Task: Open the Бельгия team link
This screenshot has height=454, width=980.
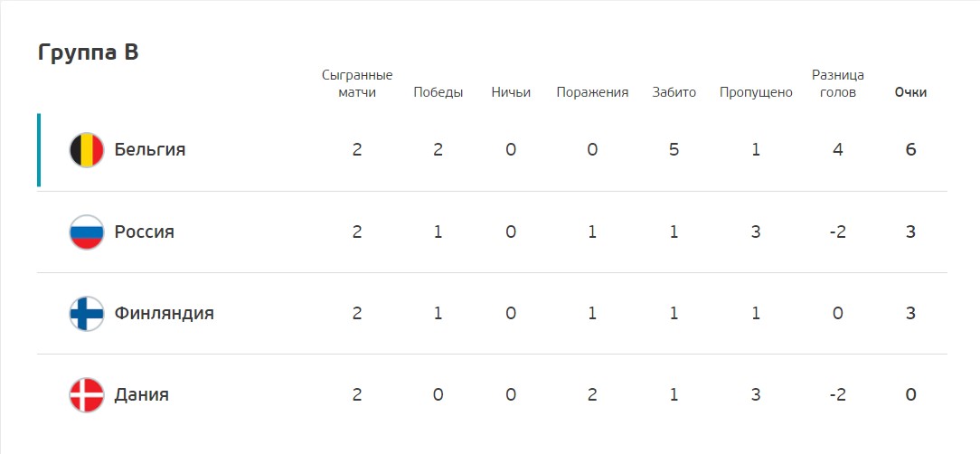Action: tap(150, 150)
